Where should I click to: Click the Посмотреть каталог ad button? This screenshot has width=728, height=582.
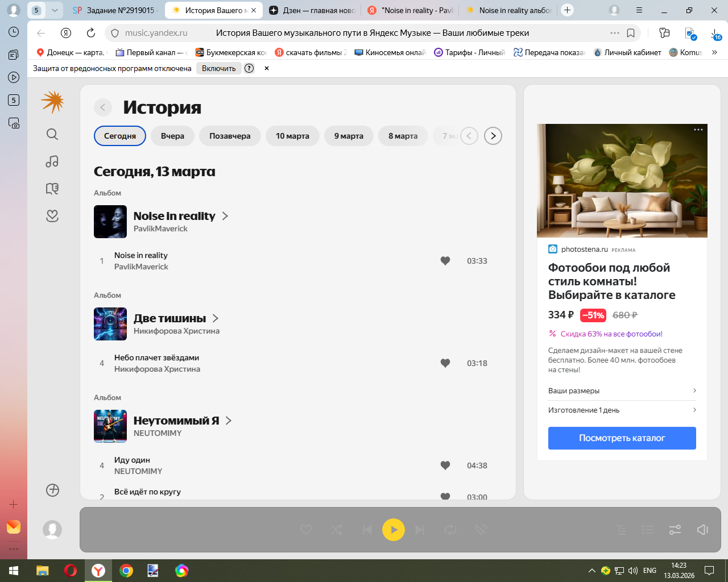[x=622, y=438]
